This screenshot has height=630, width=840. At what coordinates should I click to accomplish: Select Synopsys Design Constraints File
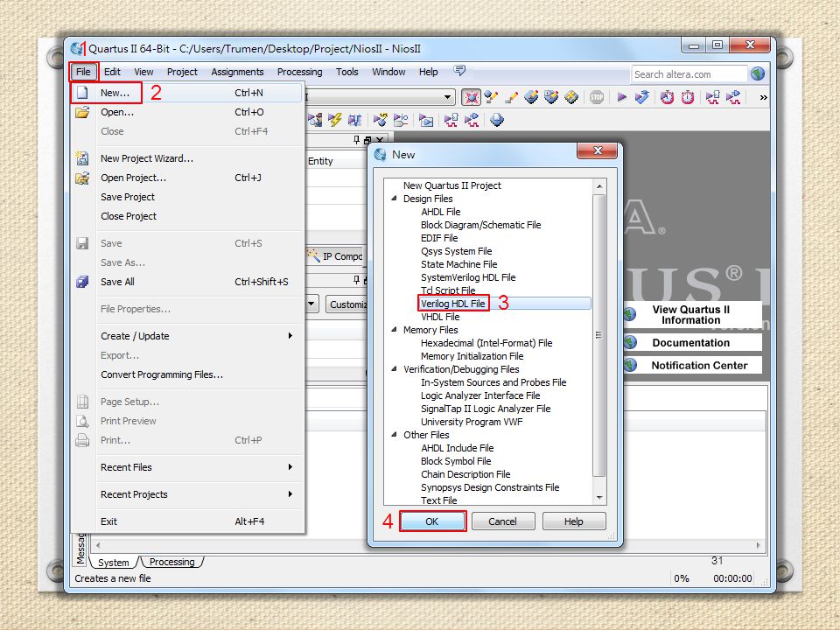pos(490,487)
